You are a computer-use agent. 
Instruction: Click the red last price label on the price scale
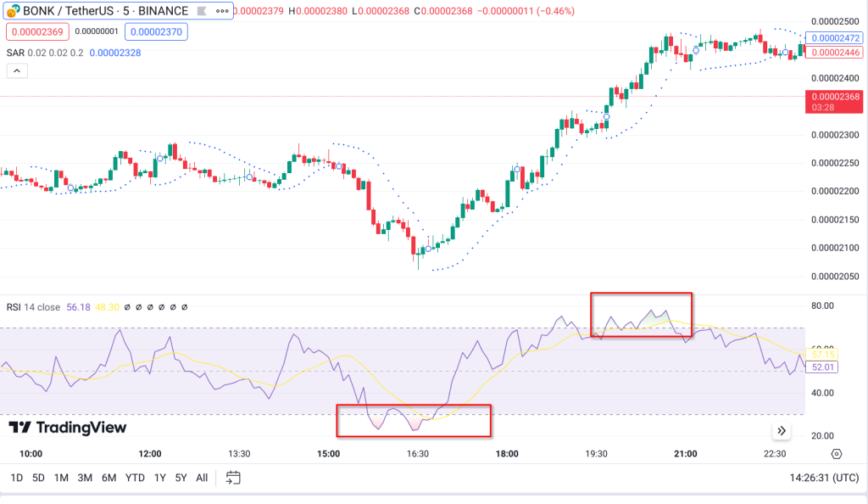click(x=834, y=101)
